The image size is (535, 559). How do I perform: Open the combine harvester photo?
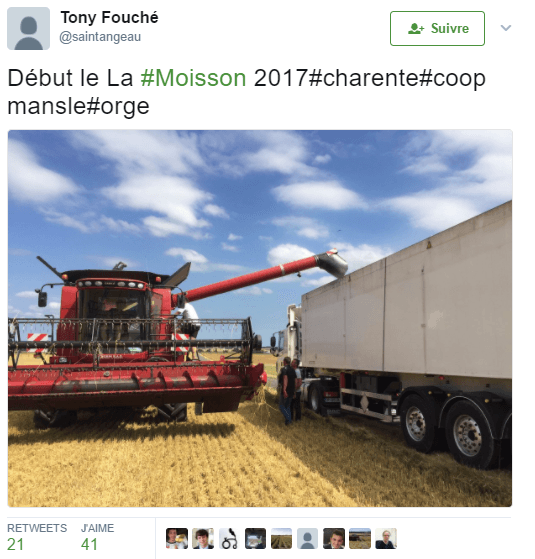point(260,318)
